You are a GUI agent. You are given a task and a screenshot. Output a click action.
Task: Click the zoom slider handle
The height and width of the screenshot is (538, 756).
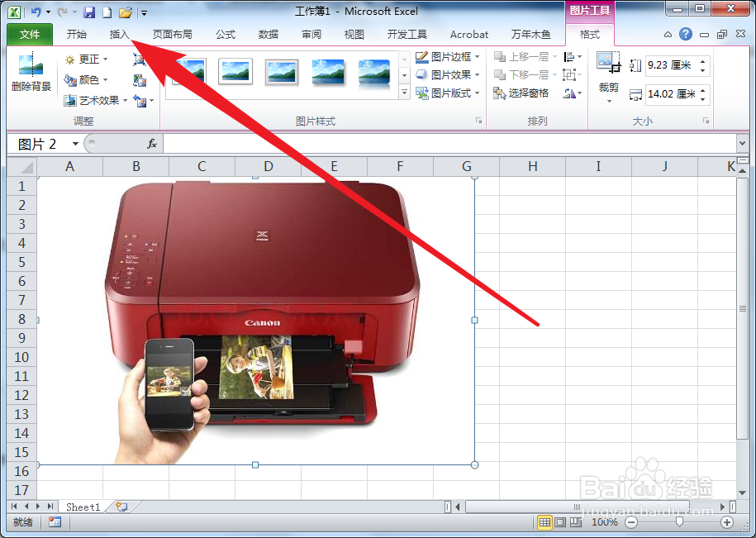[x=679, y=521]
